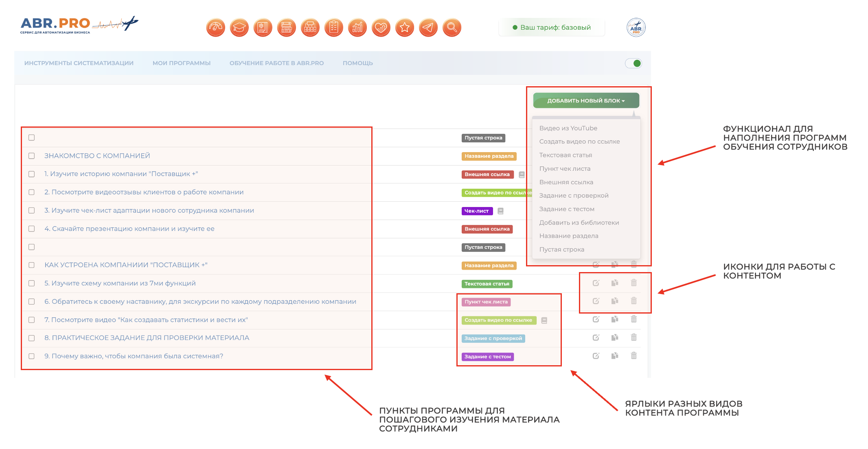Screen dimensions: 868x449
Task: Click the green Текстовая статья label
Action: [487, 284]
